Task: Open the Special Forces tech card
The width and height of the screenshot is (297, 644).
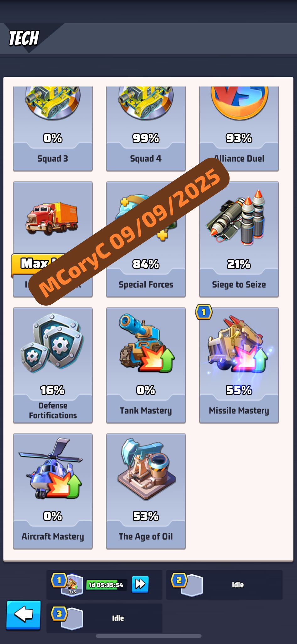Action: click(146, 239)
